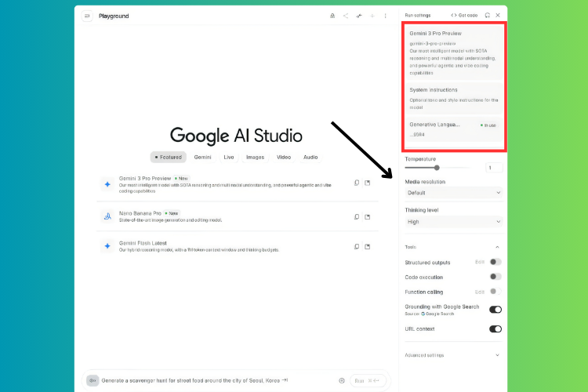This screenshot has width=588, height=392.
Task: Click the prompt text input field
Action: (x=191, y=380)
